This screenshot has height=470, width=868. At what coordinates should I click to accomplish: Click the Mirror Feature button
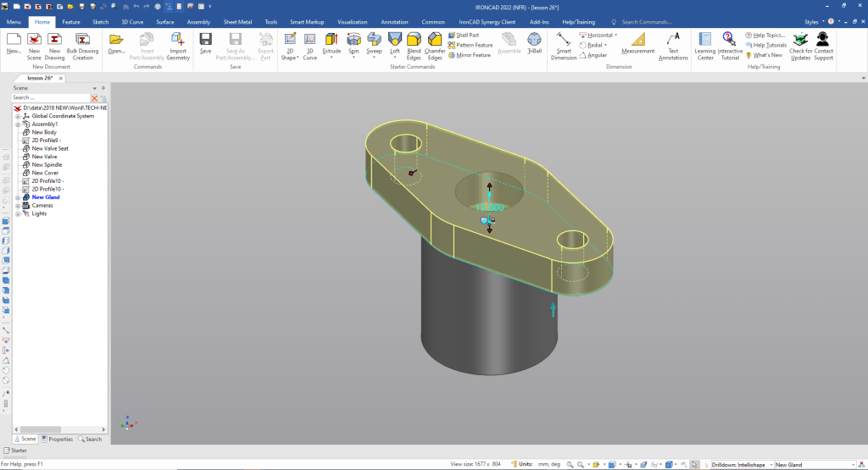click(473, 55)
